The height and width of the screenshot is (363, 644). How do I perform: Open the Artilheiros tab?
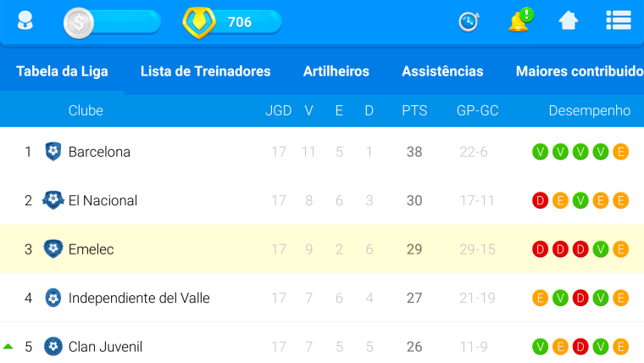pos(336,71)
